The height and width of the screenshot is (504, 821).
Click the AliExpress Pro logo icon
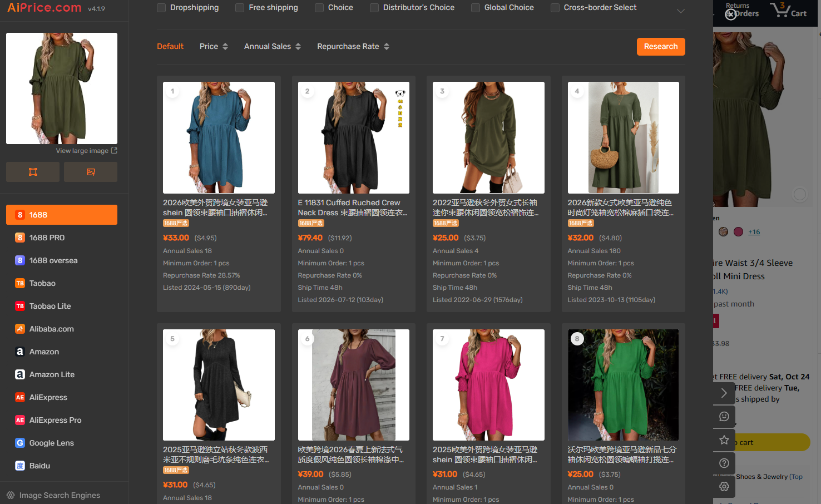click(20, 420)
